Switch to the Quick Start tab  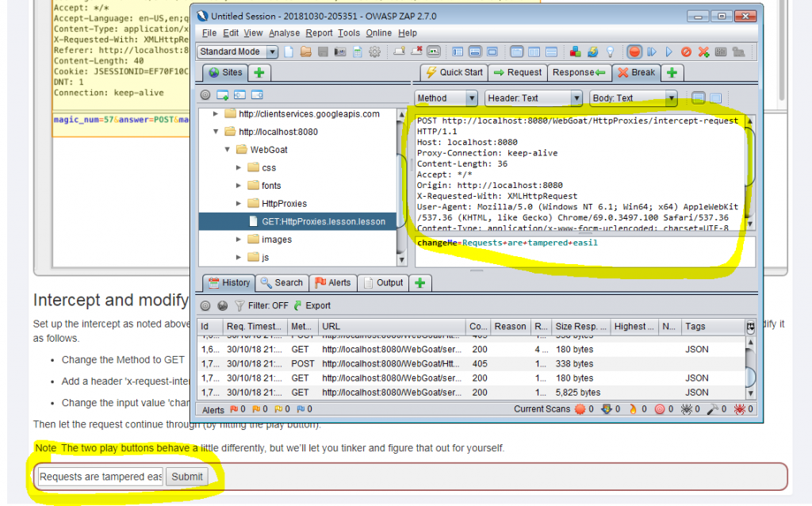coord(454,72)
